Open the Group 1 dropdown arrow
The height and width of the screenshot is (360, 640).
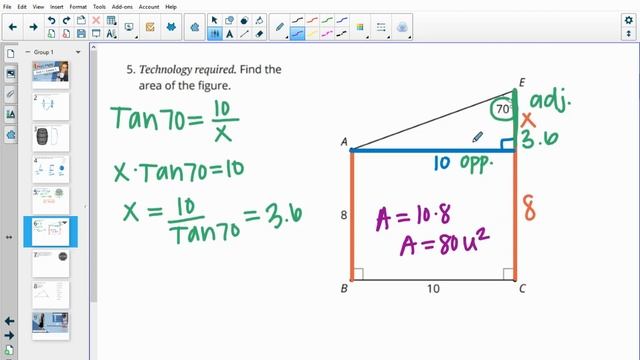[78, 52]
